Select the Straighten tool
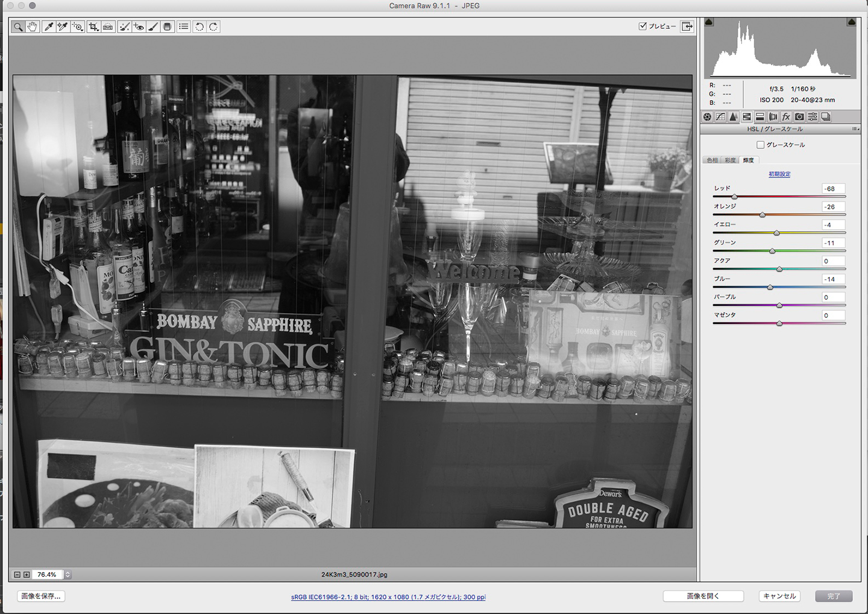Image resolution: width=868 pixels, height=614 pixels. 108,27
